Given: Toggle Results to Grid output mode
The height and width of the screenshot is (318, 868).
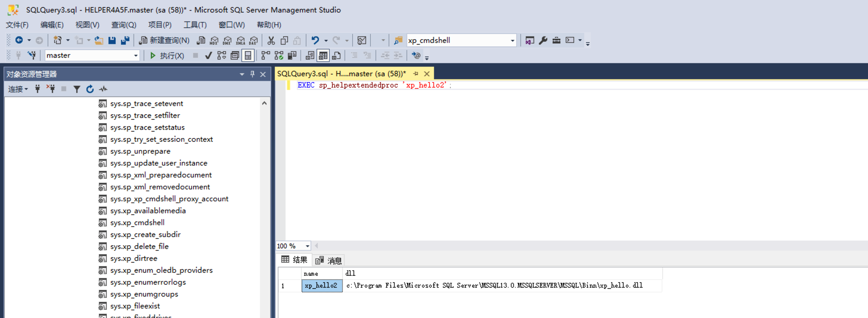Looking at the screenshot, I should tap(323, 55).
